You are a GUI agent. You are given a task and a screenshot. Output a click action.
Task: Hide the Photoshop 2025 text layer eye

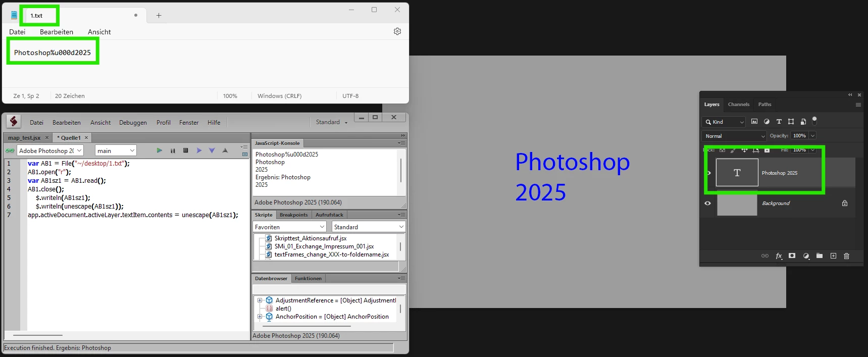coord(708,173)
